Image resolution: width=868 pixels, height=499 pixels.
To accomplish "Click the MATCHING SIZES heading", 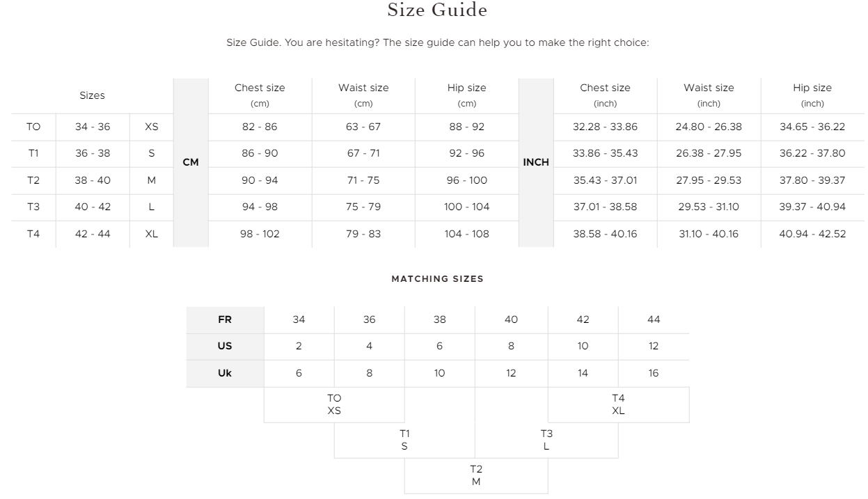I will (437, 278).
